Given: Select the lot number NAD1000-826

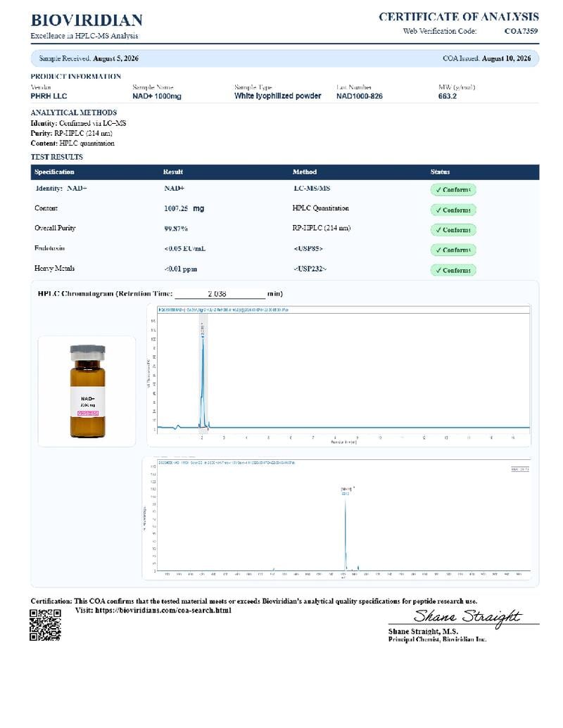Looking at the screenshot, I should click(x=360, y=96).
